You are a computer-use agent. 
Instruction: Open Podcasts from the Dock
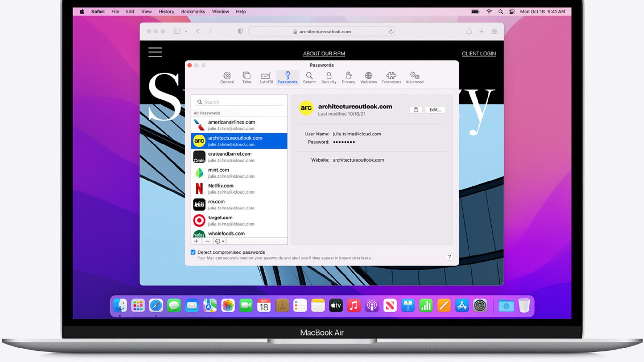pos(372,305)
